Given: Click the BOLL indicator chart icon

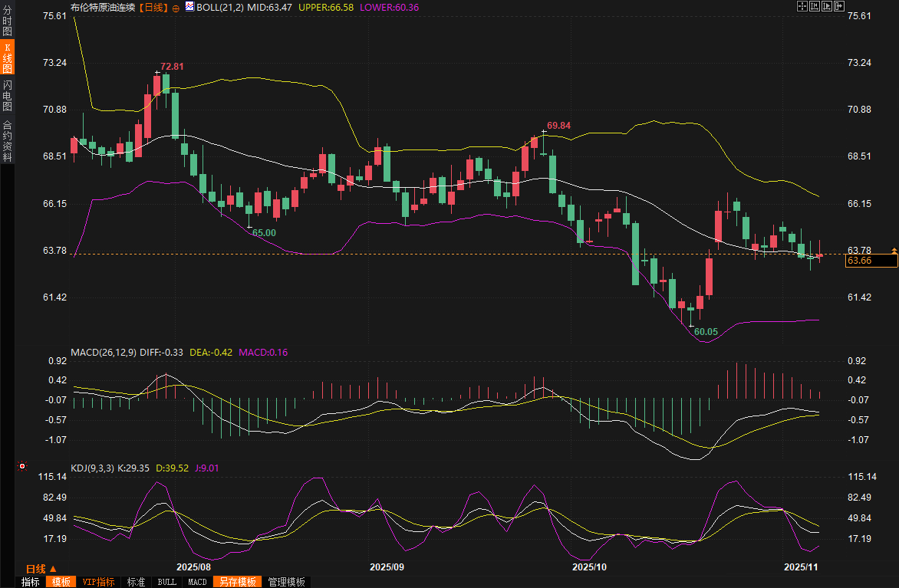Looking at the screenshot, I should click(189, 7).
